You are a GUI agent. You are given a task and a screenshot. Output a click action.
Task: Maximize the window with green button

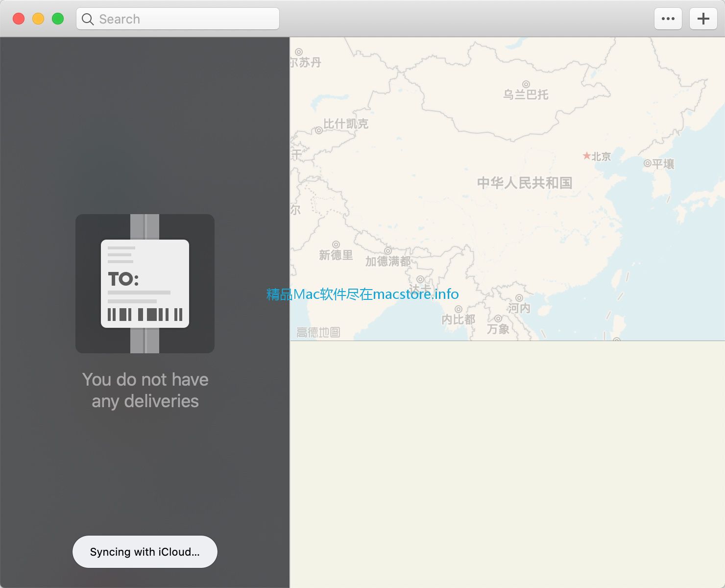coord(58,19)
